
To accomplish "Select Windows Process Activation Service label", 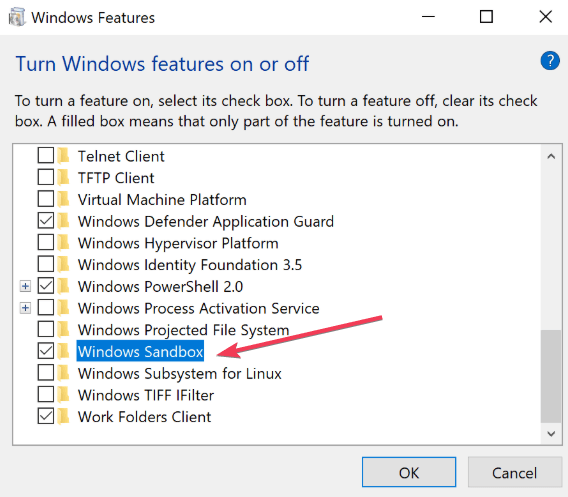I will coord(199,309).
